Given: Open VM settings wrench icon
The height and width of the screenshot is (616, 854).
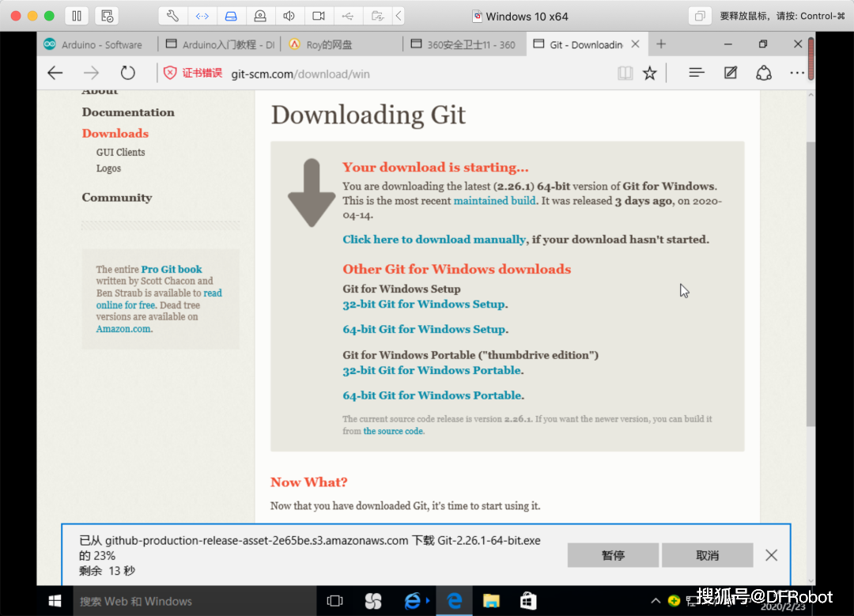Looking at the screenshot, I should coord(172,16).
